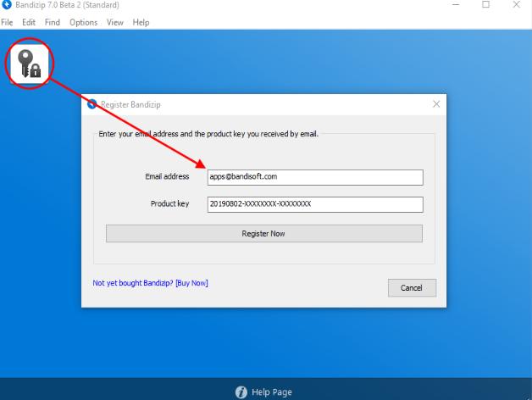Screen dimensions: 532x400
Task: Open the Help Page link at the bottom
Action: [x=271, y=392]
